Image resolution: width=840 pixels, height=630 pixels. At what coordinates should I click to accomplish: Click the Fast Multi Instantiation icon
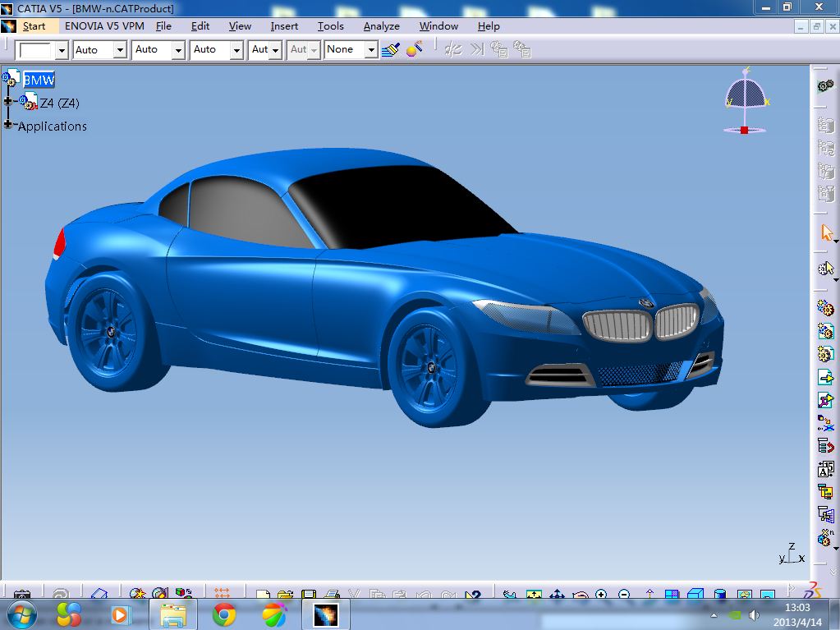click(x=825, y=537)
